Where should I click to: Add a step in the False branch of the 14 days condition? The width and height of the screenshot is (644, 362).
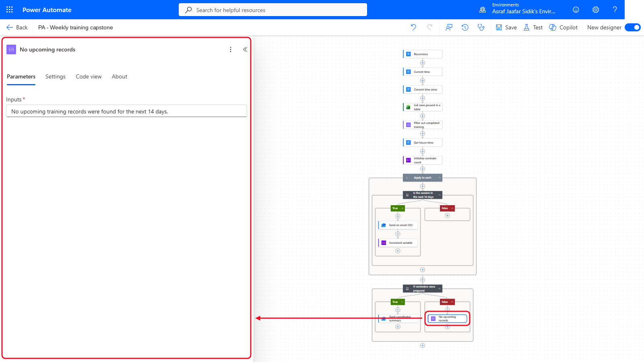click(x=447, y=216)
